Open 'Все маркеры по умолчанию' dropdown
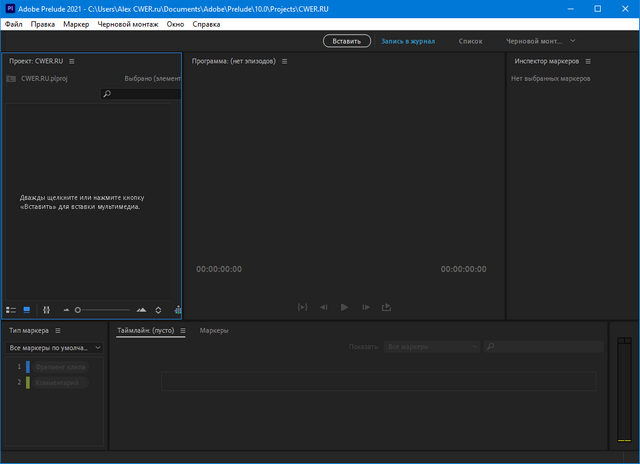Image resolution: width=640 pixels, height=464 pixels. [55, 348]
